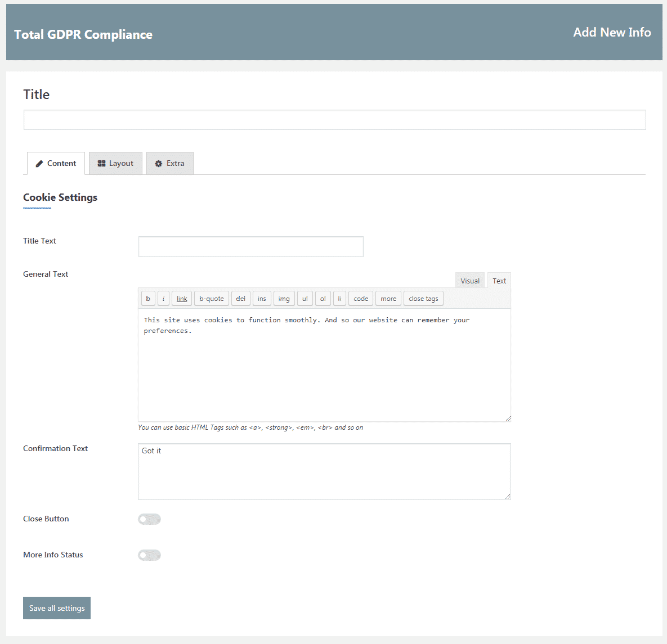The height and width of the screenshot is (644, 667).
Task: Click the Total GDPR Compliance heading
Action: (x=83, y=34)
